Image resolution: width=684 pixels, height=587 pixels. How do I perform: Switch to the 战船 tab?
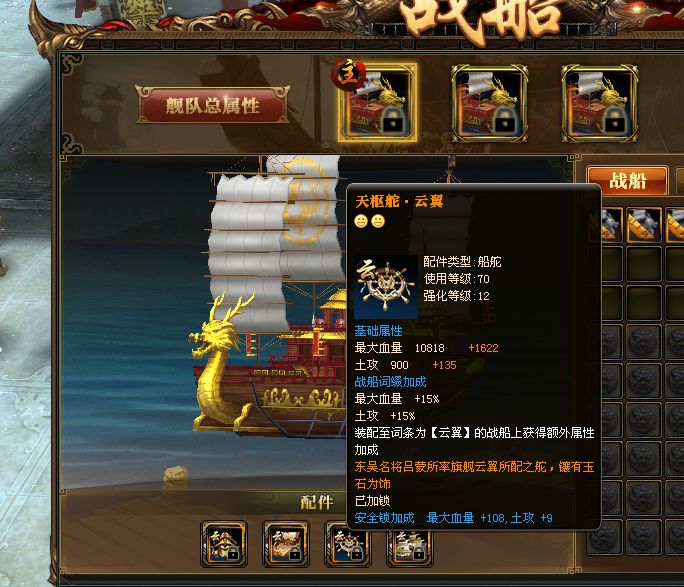tap(627, 180)
